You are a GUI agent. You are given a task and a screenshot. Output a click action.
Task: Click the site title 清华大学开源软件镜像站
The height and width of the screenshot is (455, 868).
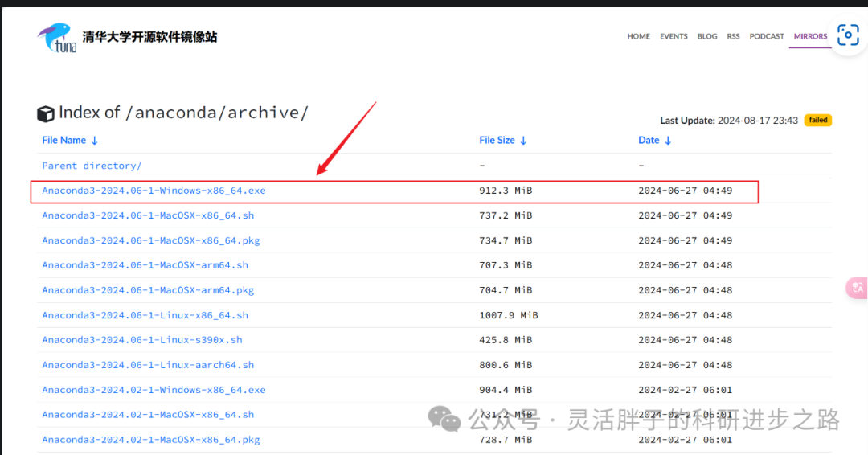point(149,37)
